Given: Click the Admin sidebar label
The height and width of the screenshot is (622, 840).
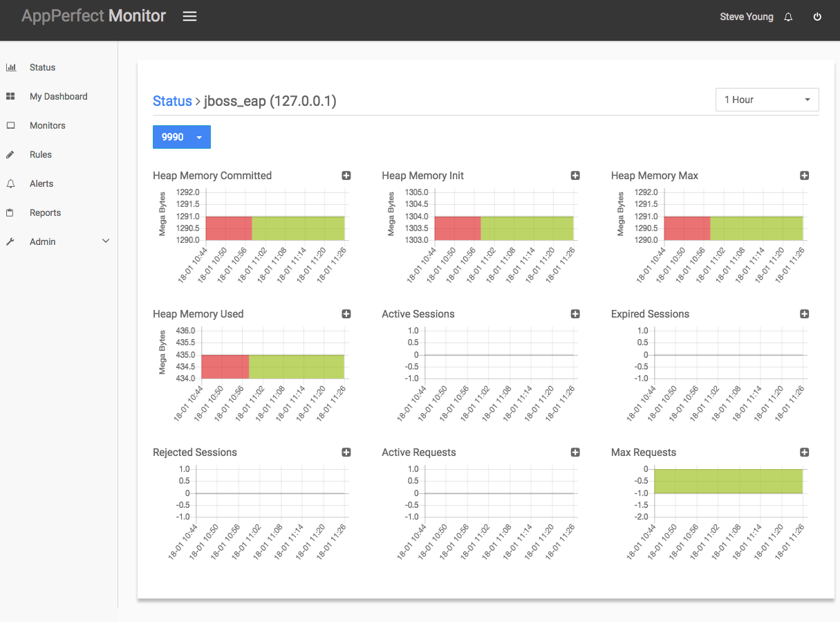Looking at the screenshot, I should click(x=43, y=241).
